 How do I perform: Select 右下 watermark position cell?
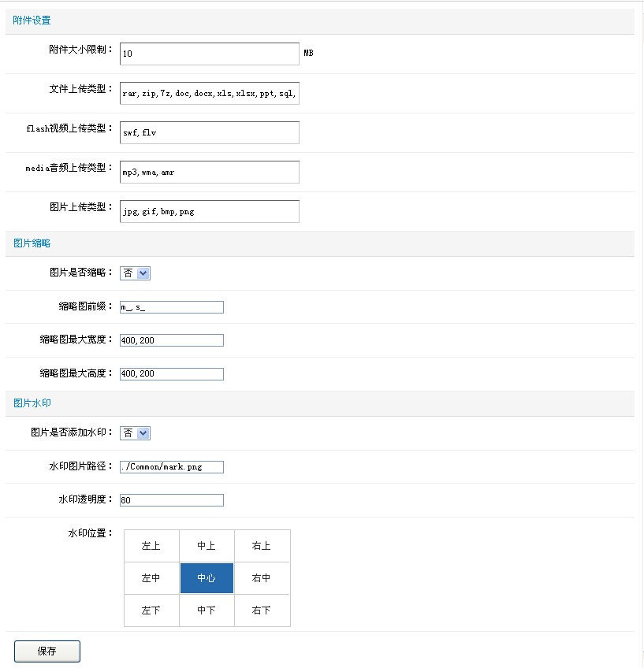click(x=262, y=610)
